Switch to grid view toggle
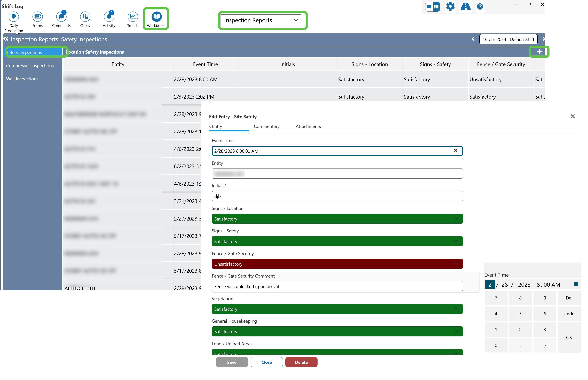588x380 pixels. 436,7
